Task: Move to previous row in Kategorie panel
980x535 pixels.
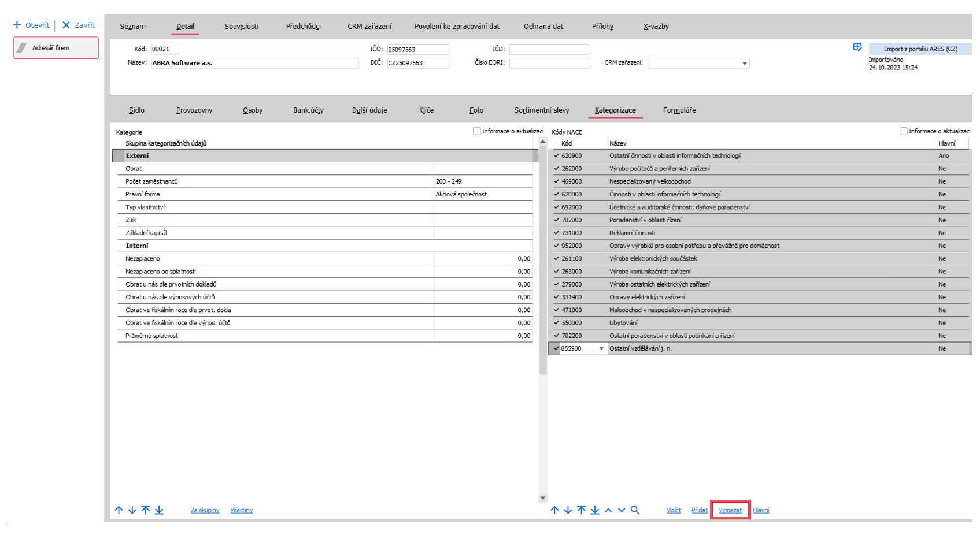Action: [119, 510]
